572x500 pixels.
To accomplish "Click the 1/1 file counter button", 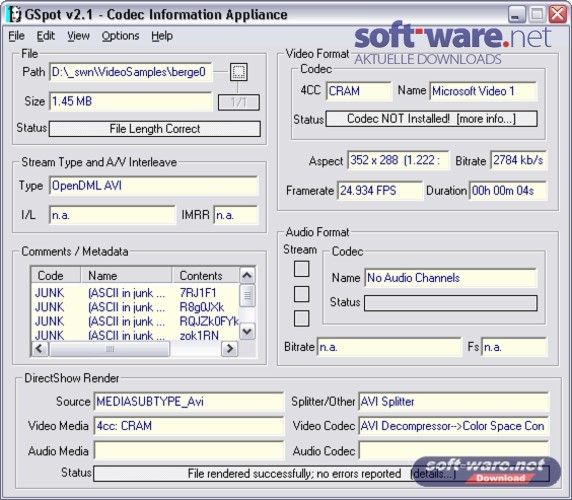I will (x=239, y=102).
